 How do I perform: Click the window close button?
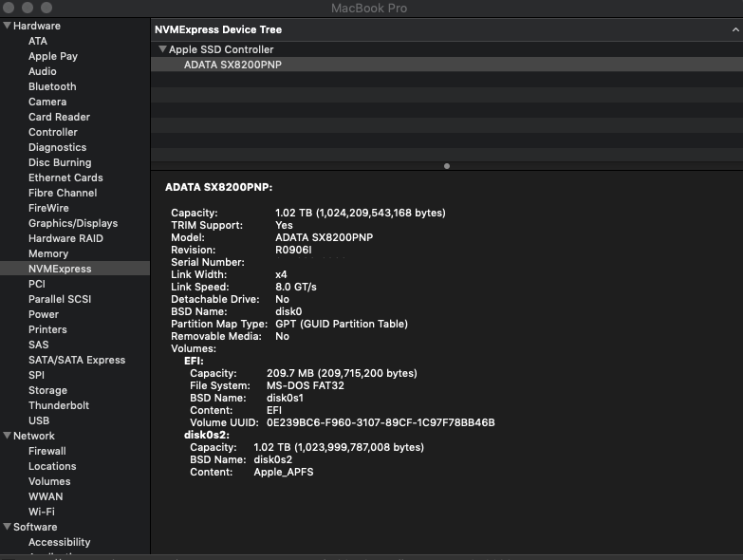tap(9, 8)
